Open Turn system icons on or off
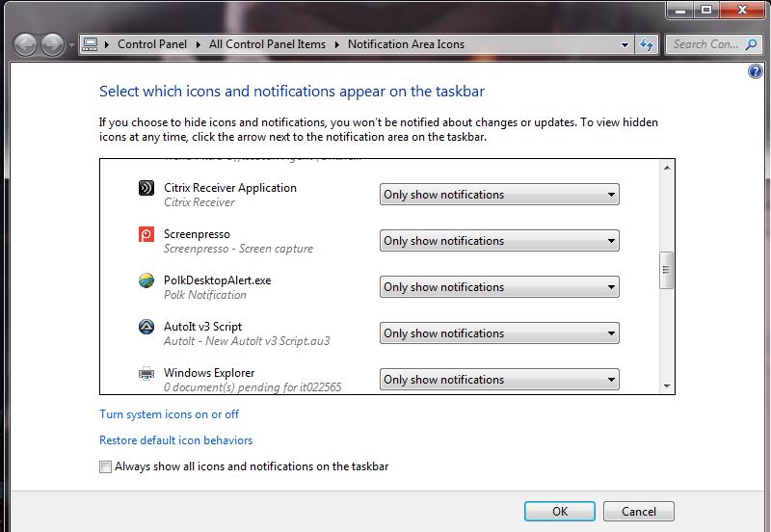Image resolution: width=771 pixels, height=532 pixels. click(x=170, y=414)
